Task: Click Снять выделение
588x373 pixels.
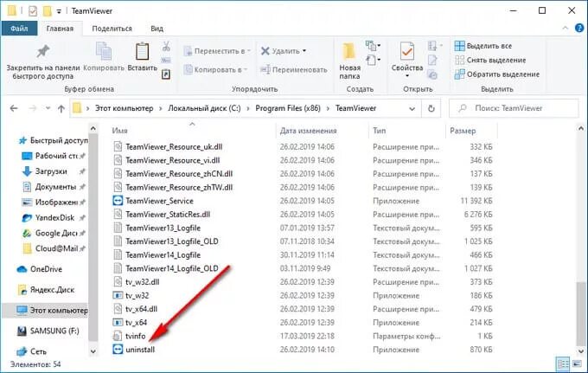Action: tap(490, 60)
